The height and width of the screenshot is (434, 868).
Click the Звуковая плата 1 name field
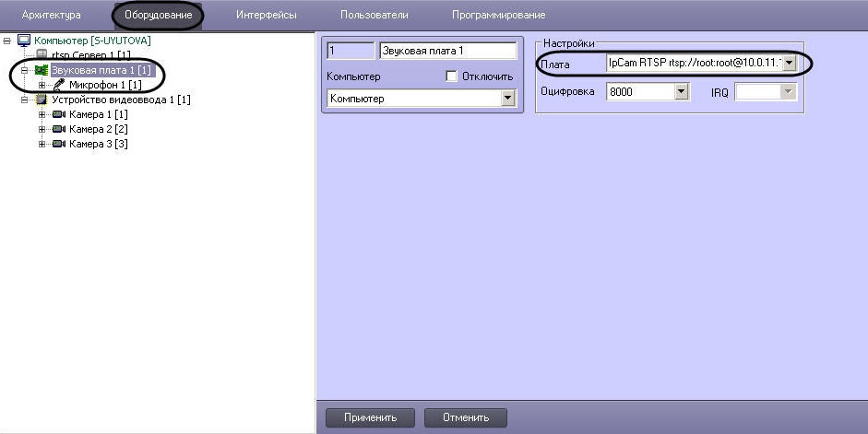pos(447,51)
